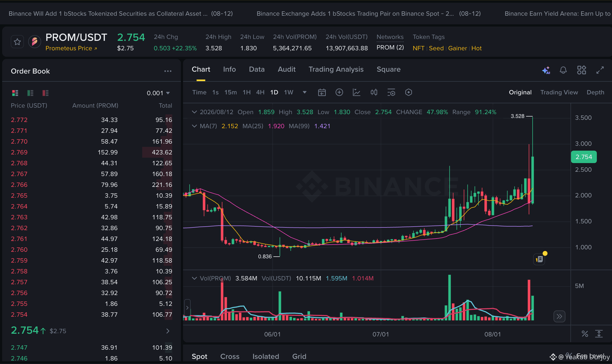Open Prometeus Price link
Viewport: 612px width, 364px height.
click(x=71, y=48)
